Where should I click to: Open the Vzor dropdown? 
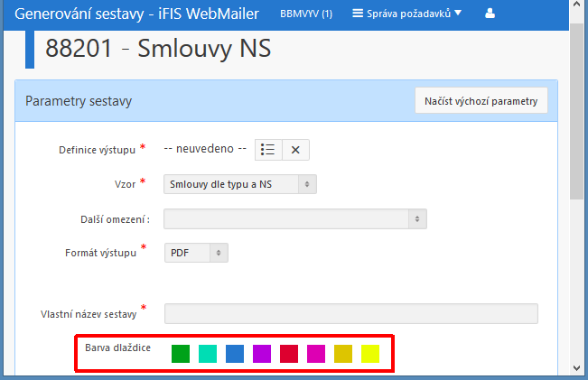point(240,184)
